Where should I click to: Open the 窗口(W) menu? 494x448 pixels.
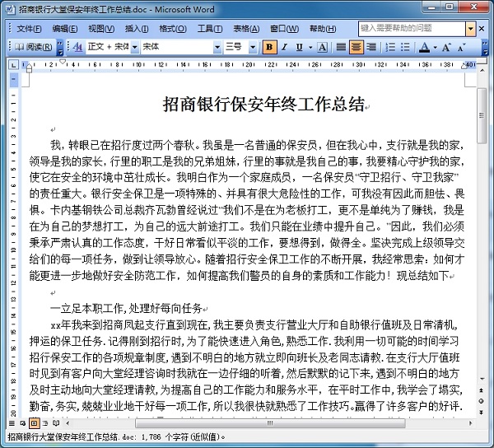coord(284,29)
